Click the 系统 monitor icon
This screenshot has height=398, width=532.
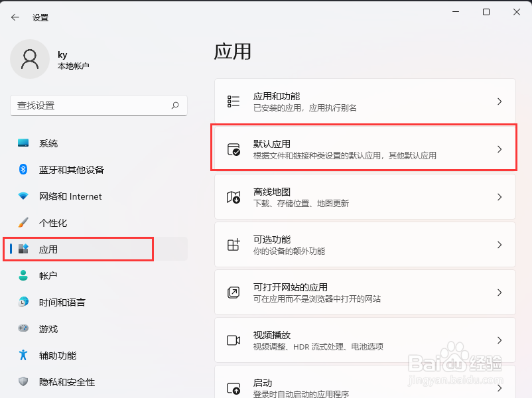[23, 143]
